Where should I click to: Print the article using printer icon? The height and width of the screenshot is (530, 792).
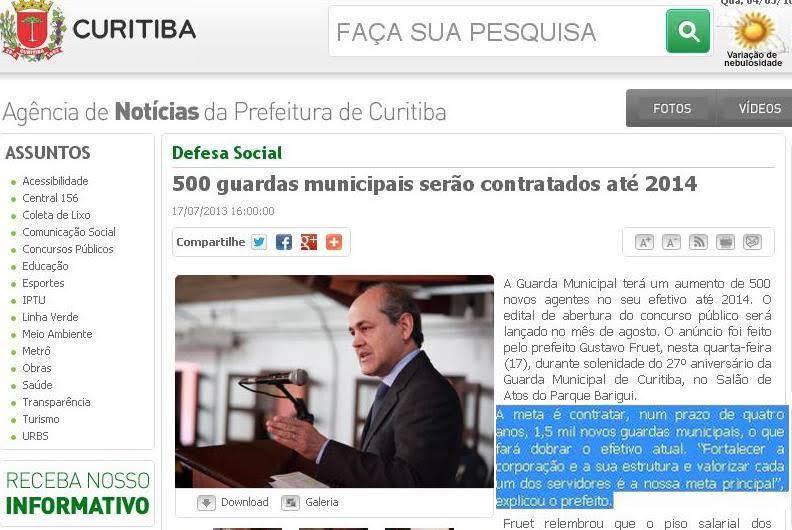coord(725,242)
